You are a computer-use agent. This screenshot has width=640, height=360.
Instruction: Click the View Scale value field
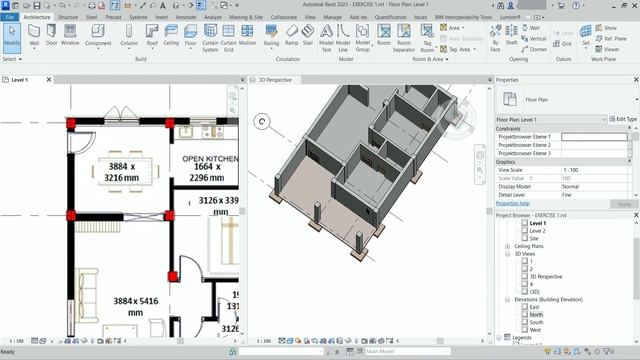[x=594, y=170]
